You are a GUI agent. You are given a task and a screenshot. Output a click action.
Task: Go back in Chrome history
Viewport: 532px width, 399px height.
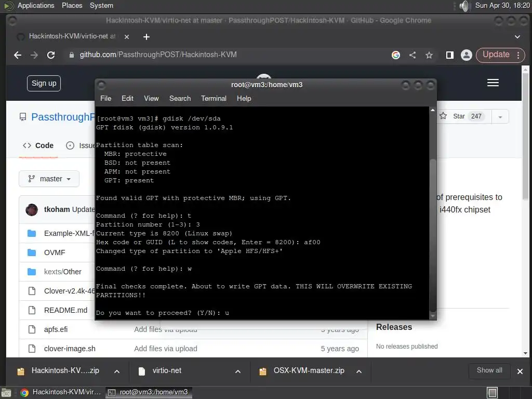click(x=18, y=55)
